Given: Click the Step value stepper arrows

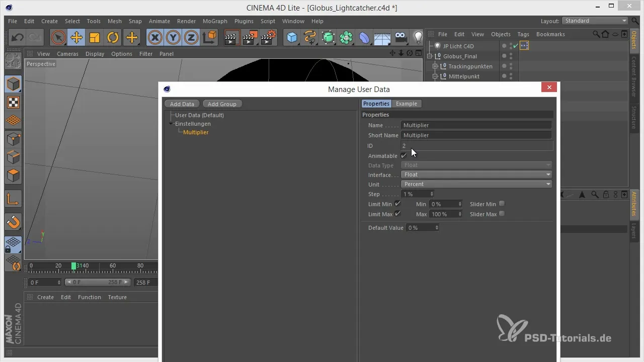Looking at the screenshot, I should 432,194.
